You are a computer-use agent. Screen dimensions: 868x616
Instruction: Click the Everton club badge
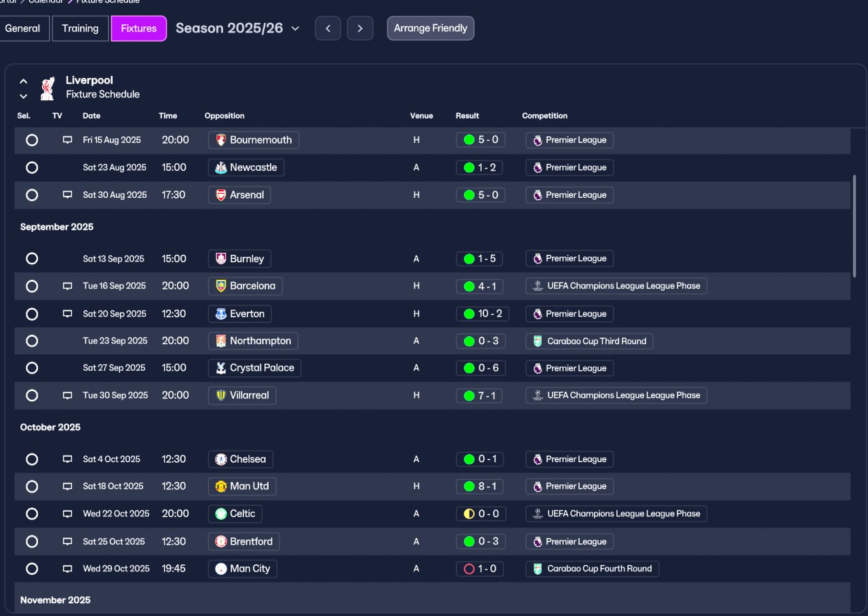220,314
